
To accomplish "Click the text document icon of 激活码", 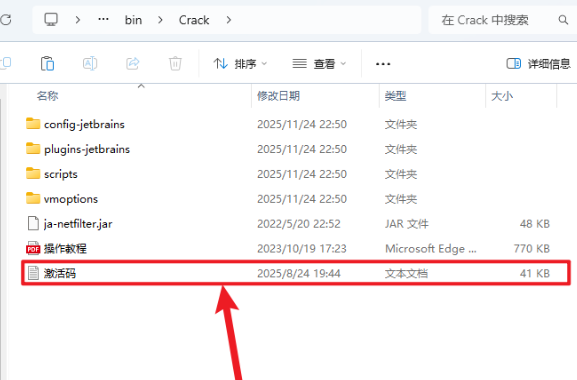I will (33, 273).
